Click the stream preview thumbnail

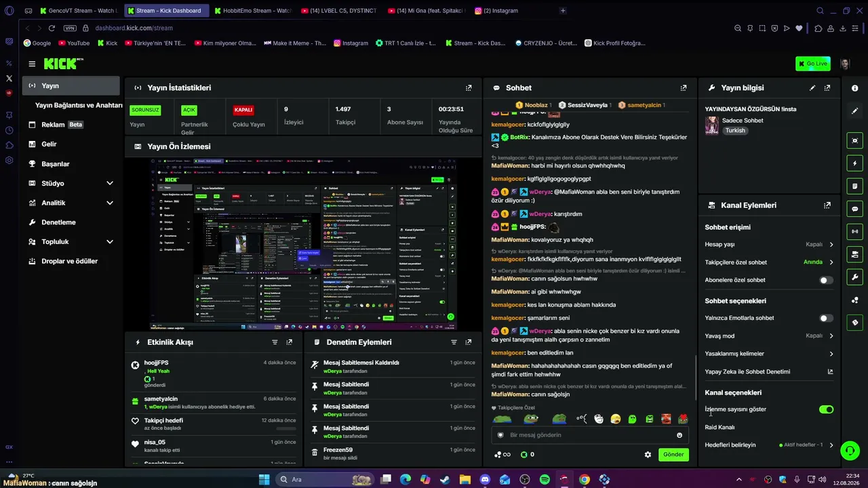pos(303,243)
